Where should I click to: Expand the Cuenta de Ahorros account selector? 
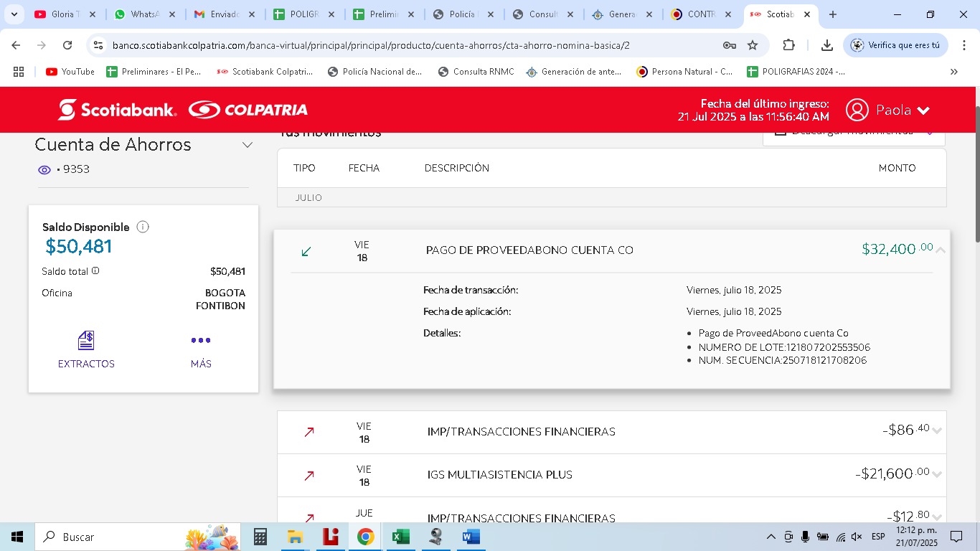[247, 145]
